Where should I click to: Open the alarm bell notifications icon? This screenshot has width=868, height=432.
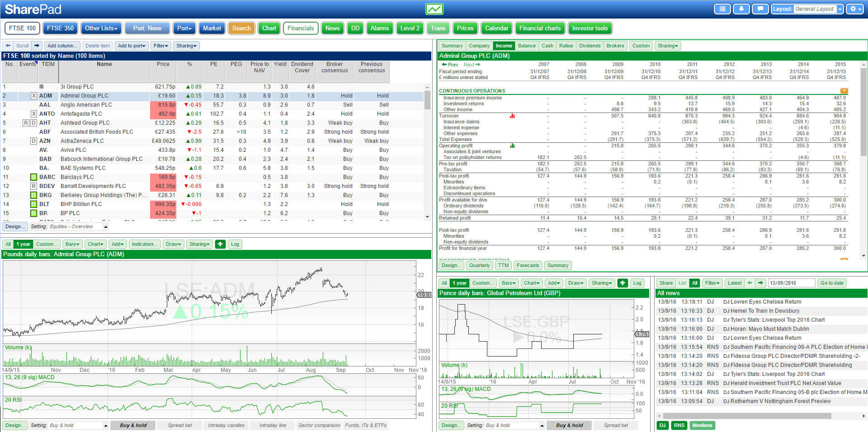tap(741, 9)
